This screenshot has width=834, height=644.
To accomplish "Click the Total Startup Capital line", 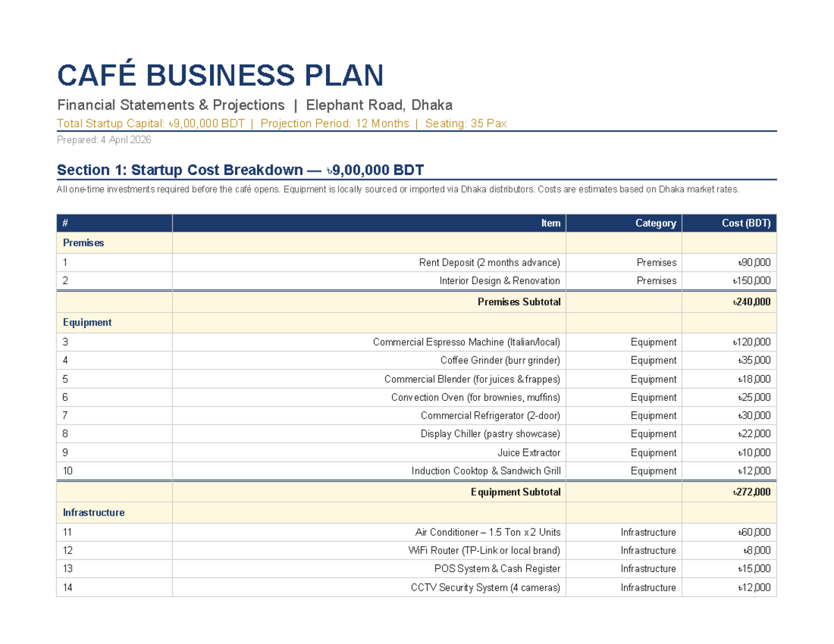I will click(282, 124).
